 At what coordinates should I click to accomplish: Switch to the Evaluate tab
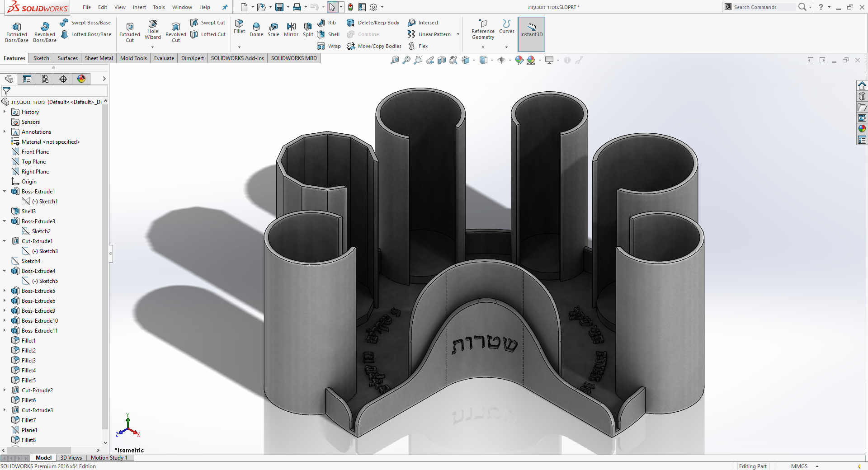pyautogui.click(x=164, y=58)
